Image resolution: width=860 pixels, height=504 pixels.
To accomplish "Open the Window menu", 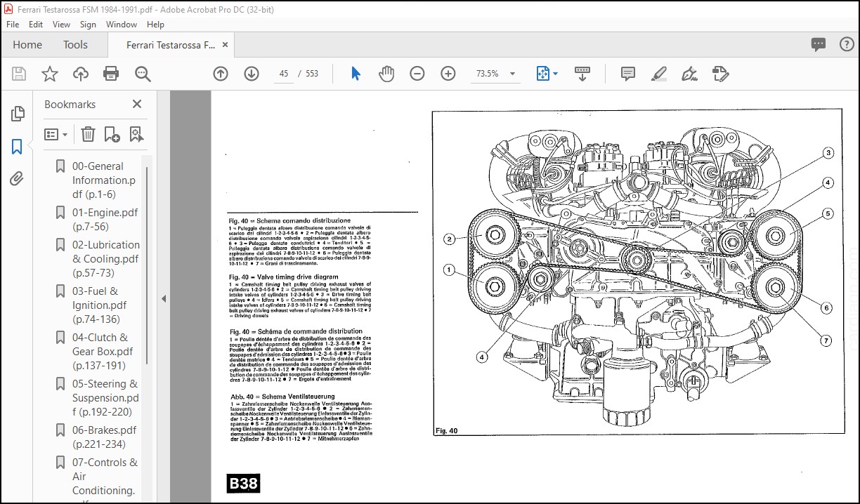I will 122,24.
